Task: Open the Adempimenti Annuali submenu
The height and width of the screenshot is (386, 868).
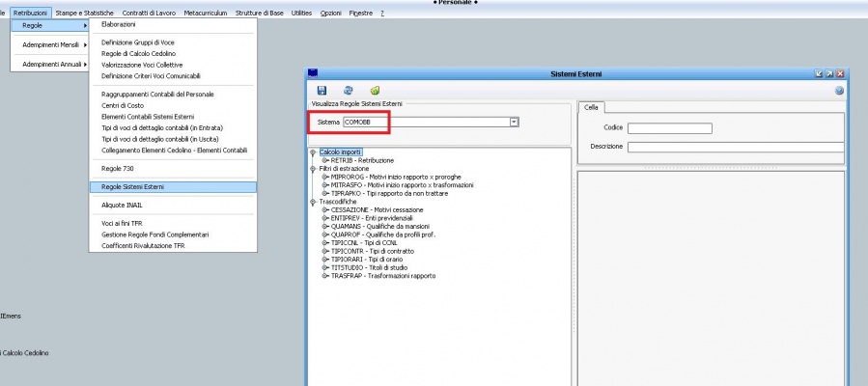Action: [50, 64]
